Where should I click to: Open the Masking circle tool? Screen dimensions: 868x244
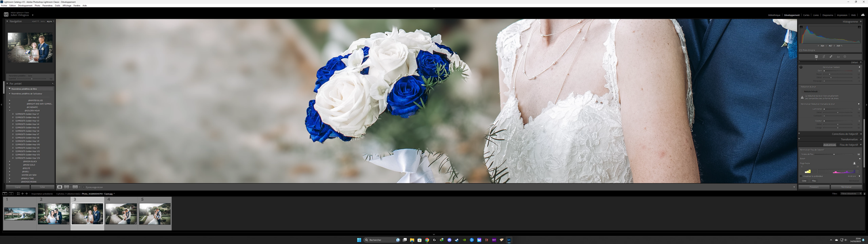pyautogui.click(x=845, y=57)
